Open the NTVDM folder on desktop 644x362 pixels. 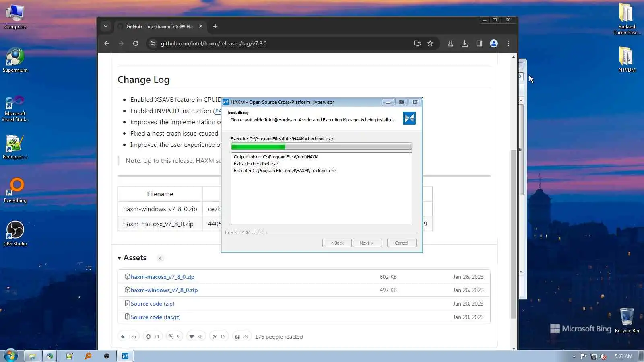[x=627, y=60]
